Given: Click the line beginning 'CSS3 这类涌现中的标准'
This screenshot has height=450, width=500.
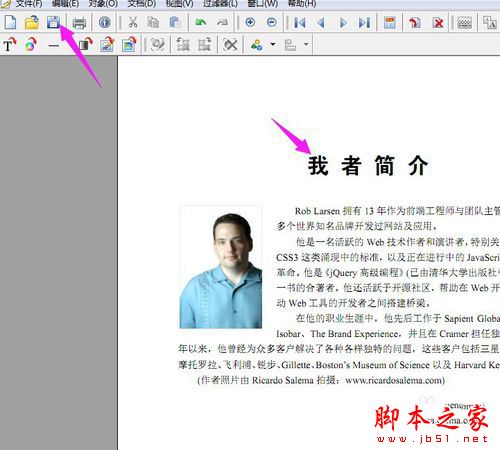Looking at the screenshot, I should click(x=388, y=257).
